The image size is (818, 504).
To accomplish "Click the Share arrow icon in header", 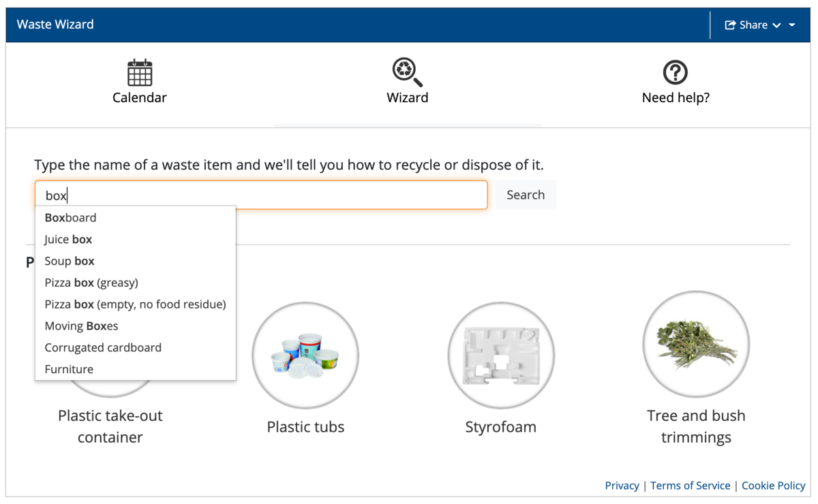I will [x=730, y=25].
